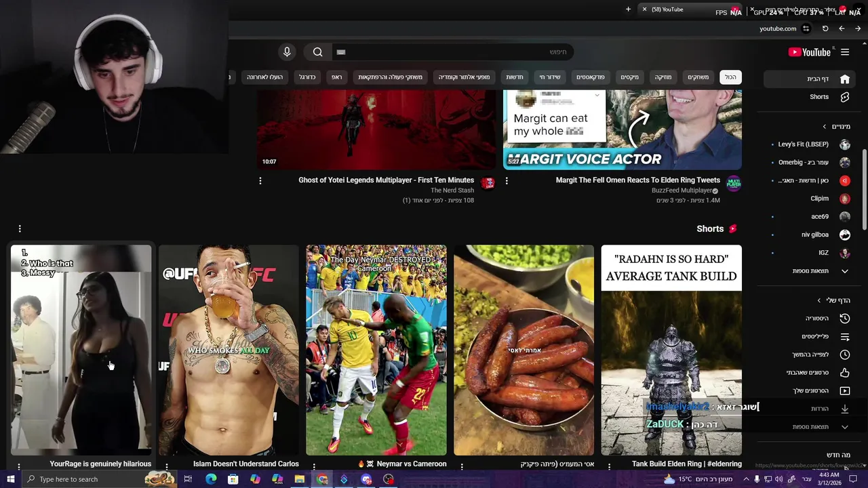Click the YouTube logo
This screenshot has width=868, height=488.
pos(810,52)
